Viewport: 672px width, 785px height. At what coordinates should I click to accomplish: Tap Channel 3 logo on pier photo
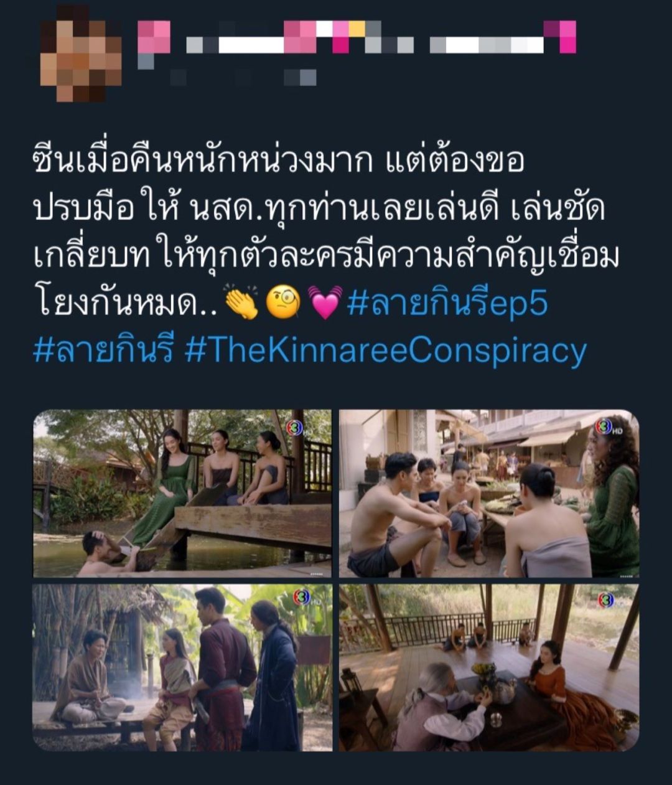294,428
